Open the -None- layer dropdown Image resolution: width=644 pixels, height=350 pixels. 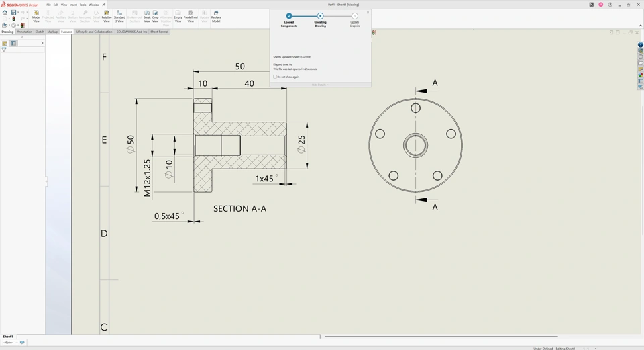pos(10,342)
